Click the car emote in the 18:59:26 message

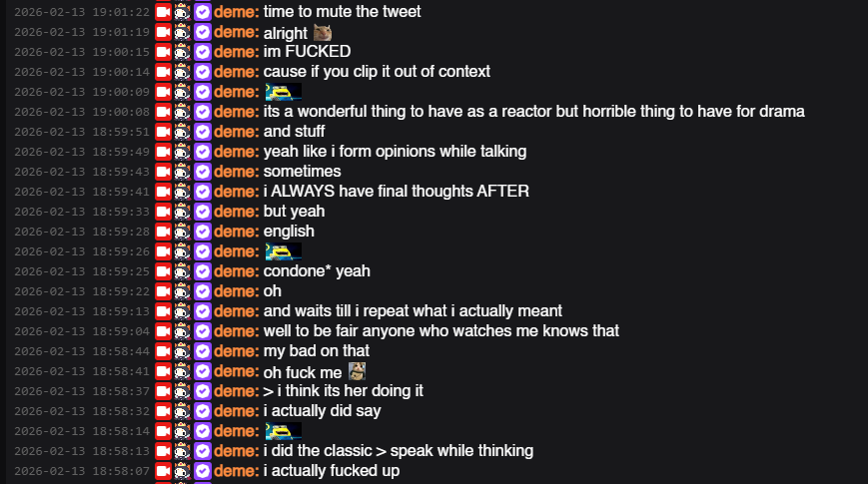pyautogui.click(x=284, y=251)
